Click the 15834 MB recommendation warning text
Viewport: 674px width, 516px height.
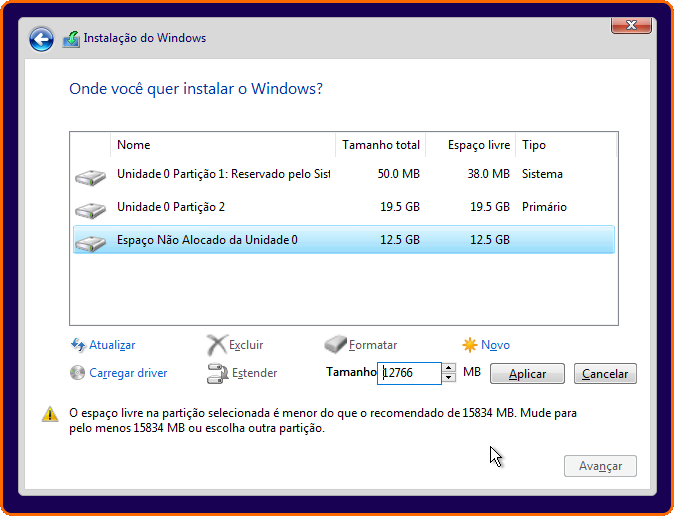[x=323, y=421]
